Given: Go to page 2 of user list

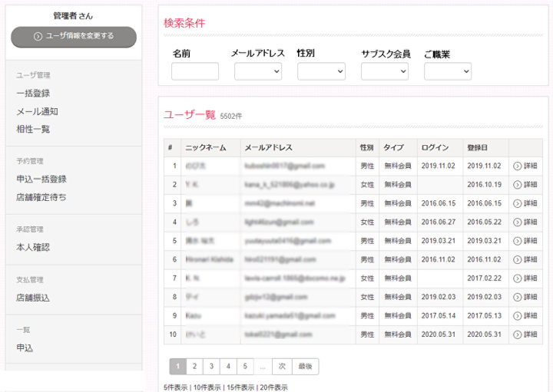Looking at the screenshot, I should 195,367.
